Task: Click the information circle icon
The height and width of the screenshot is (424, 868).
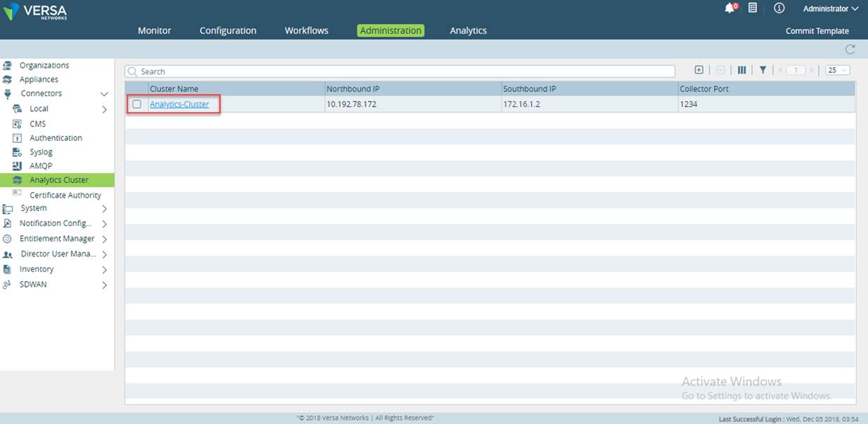Action: 780,8
